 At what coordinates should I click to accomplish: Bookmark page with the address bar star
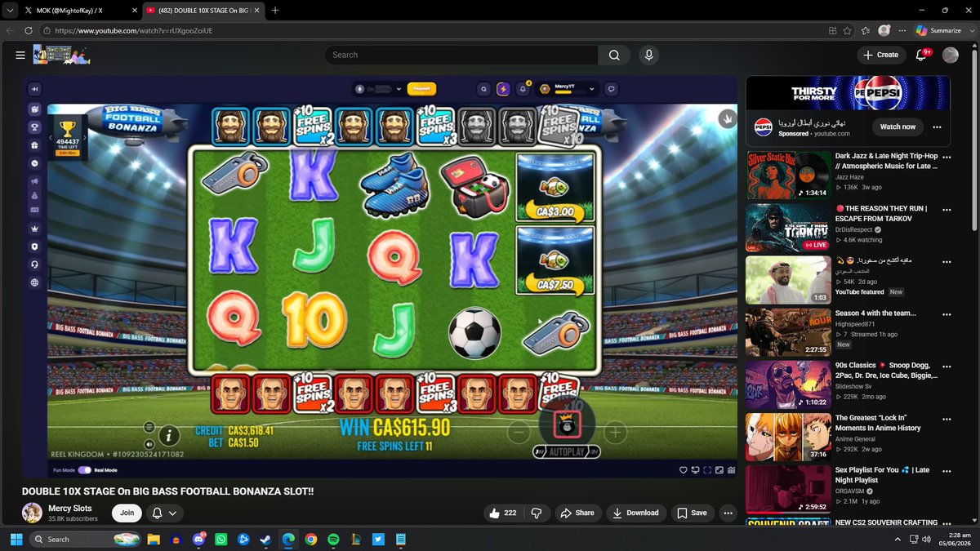(847, 30)
